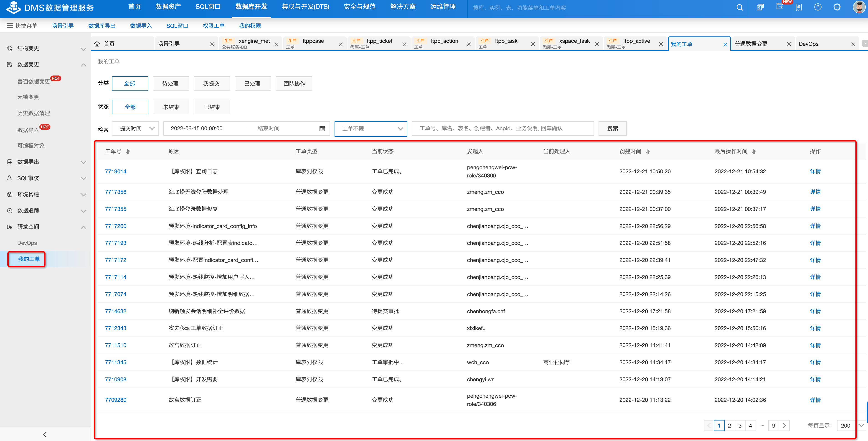Open the settings gear icon
The height and width of the screenshot is (441, 868).
point(837,7)
